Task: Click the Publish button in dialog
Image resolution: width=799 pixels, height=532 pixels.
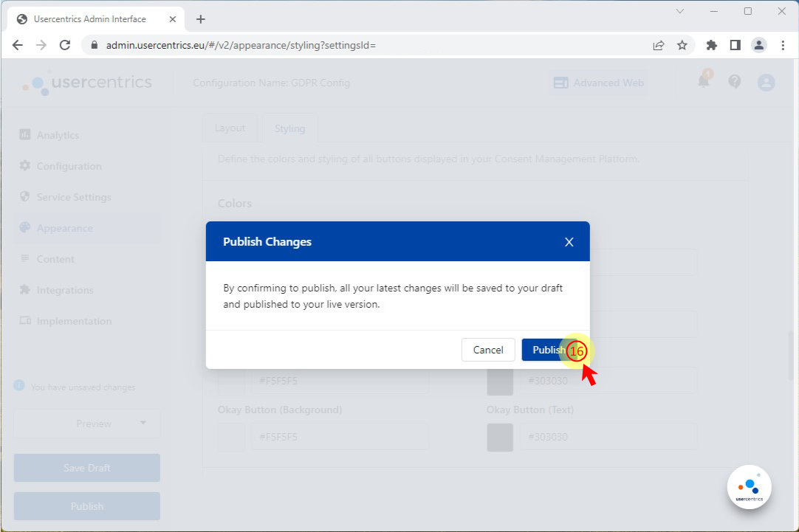Action: point(548,350)
